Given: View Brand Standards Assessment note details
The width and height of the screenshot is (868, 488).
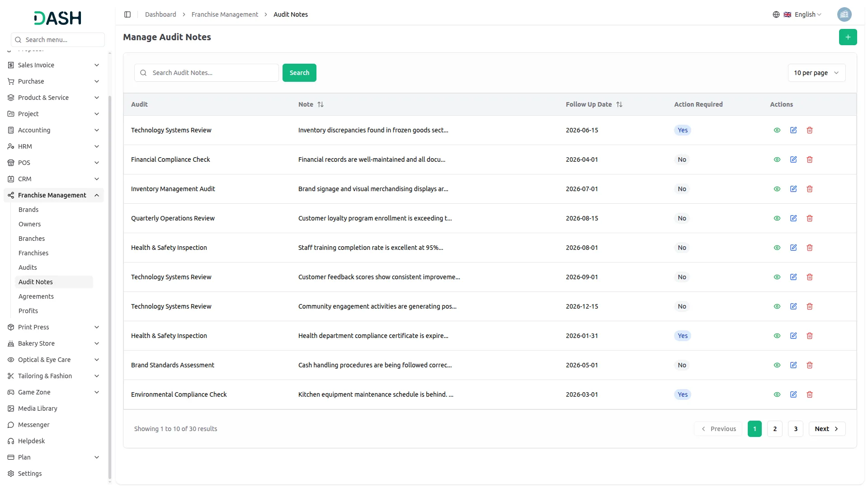Looking at the screenshot, I should (777, 365).
